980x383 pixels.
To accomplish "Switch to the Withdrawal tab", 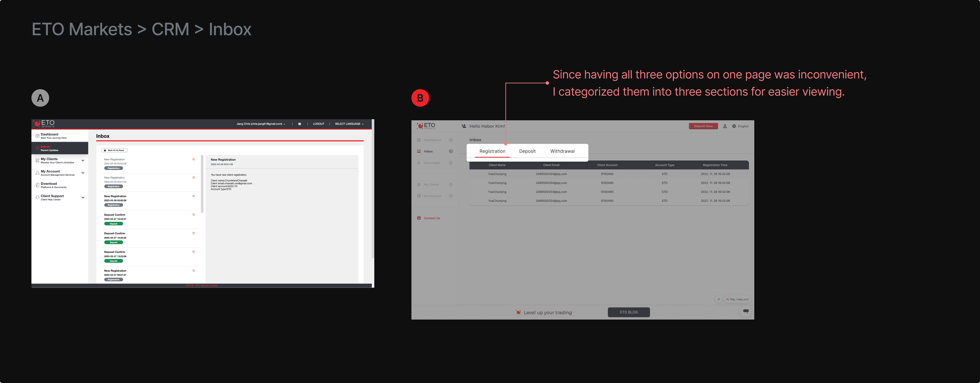I will (x=562, y=151).
